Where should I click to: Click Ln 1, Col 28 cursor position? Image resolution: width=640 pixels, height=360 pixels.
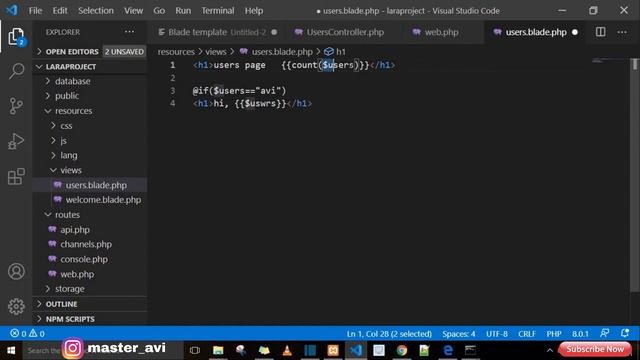point(389,333)
